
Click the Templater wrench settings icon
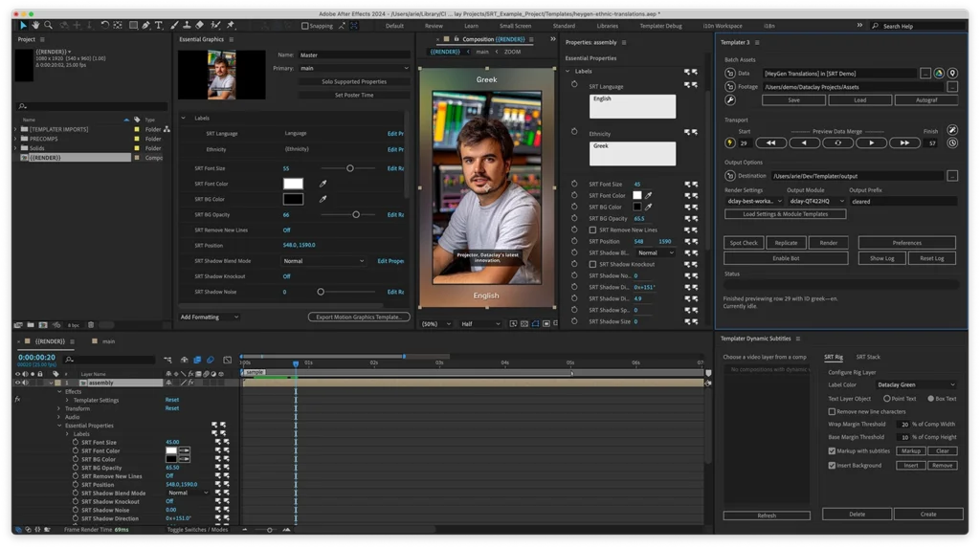pyautogui.click(x=730, y=99)
